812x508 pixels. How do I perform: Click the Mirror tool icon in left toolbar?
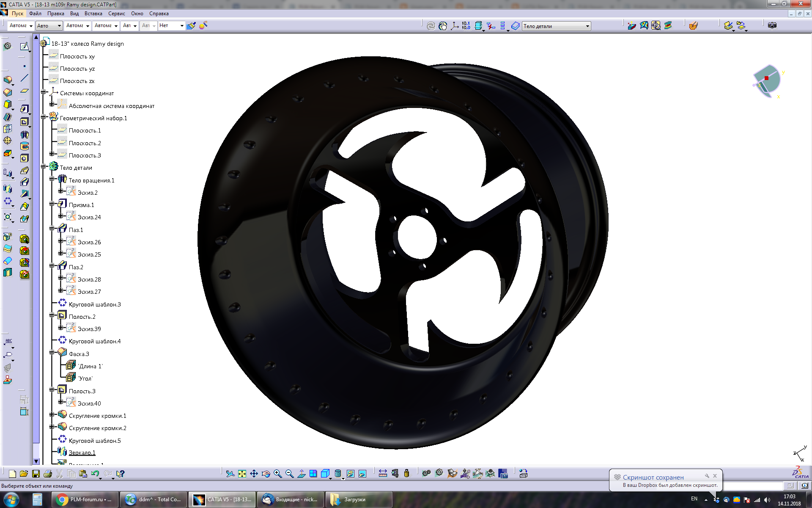coord(8,189)
